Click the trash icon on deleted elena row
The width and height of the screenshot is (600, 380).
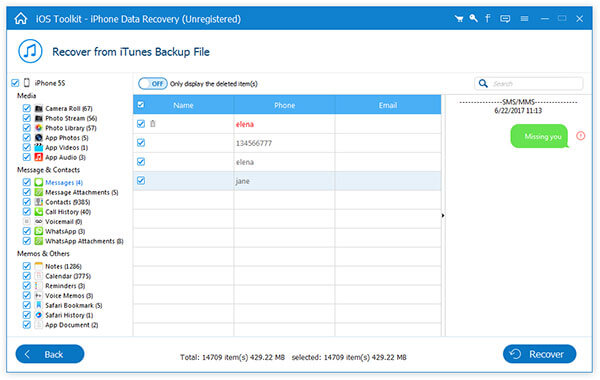(153, 124)
